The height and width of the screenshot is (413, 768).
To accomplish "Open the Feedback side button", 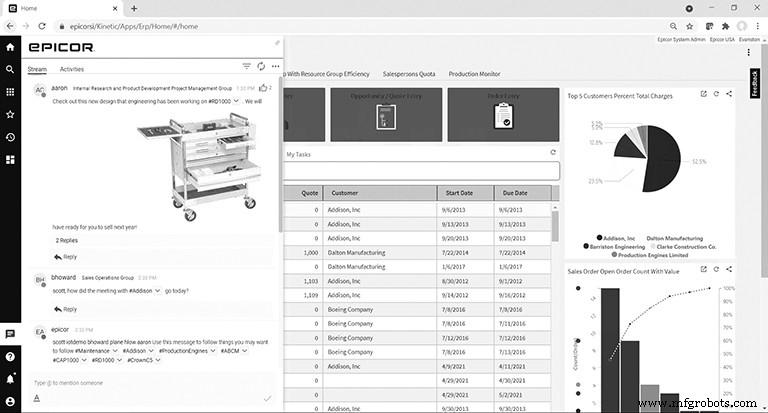I will pyautogui.click(x=754, y=83).
